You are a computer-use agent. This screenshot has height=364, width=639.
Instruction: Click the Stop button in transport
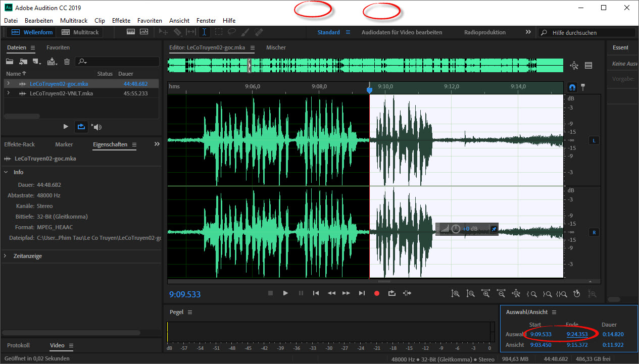pyautogui.click(x=270, y=293)
